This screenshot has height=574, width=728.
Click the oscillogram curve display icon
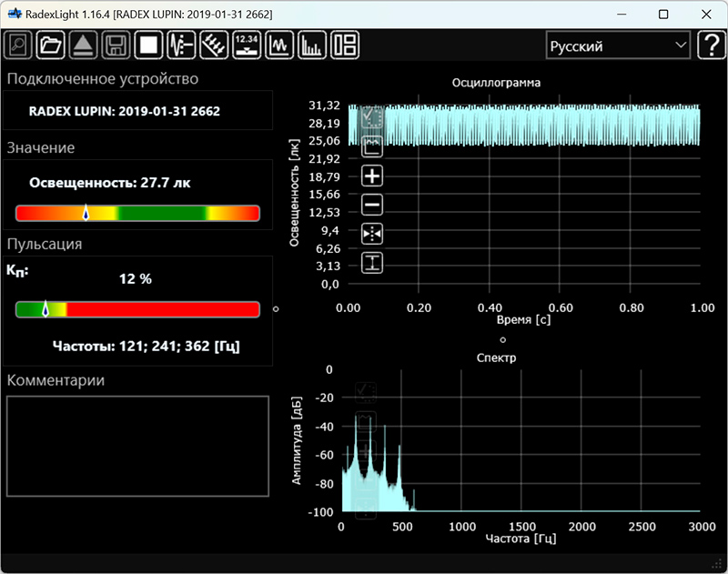(372, 146)
